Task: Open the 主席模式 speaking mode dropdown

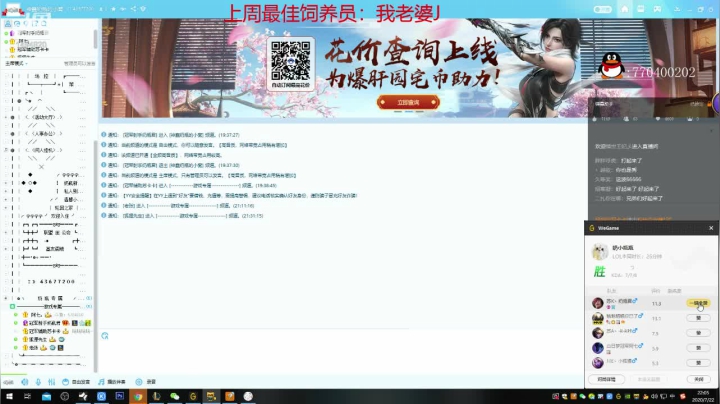Action: (x=16, y=63)
